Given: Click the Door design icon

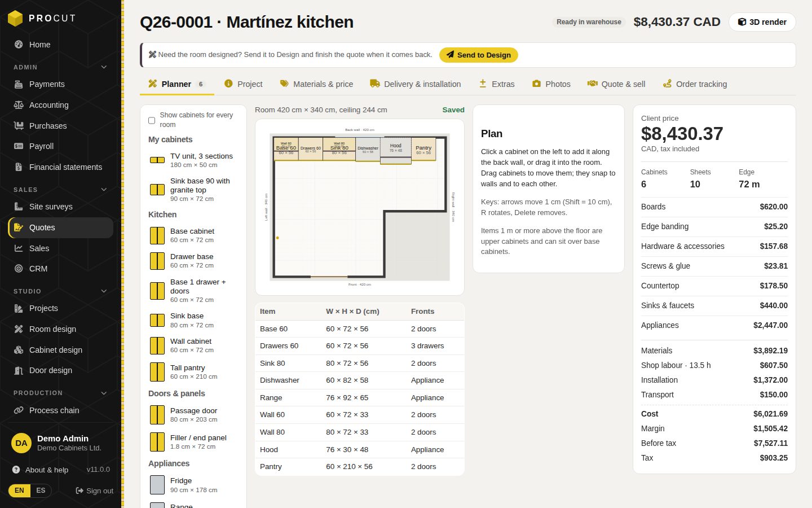Looking at the screenshot, I should 19,370.
